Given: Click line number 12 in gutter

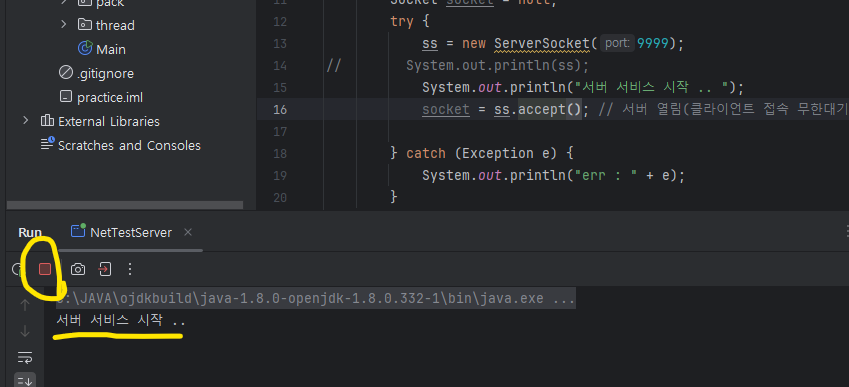Looking at the screenshot, I should click(279, 22).
